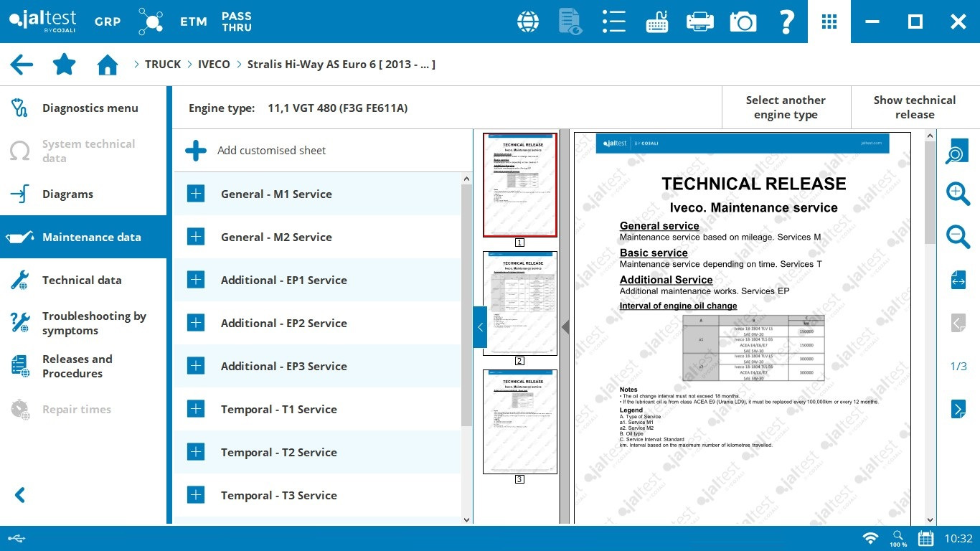Viewport: 980px width, 551px height.
Task: Click the IVECO breadcrumb
Action: 214,65
